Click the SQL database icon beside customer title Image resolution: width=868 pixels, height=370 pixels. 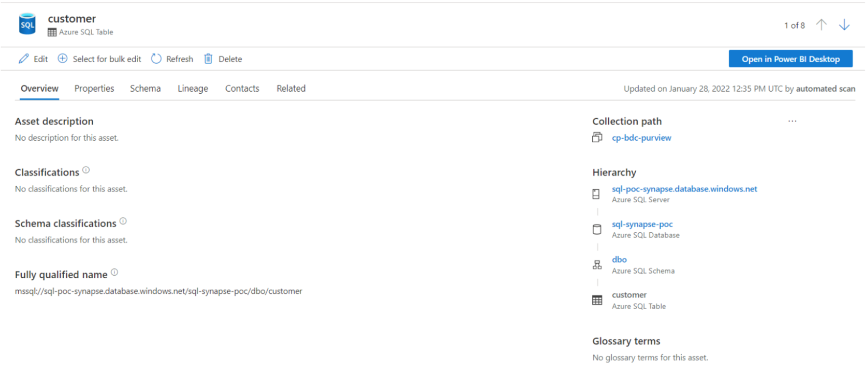click(27, 24)
